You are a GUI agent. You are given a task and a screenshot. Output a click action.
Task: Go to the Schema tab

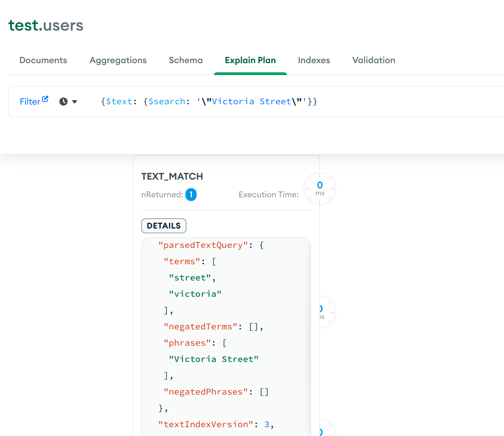(185, 60)
